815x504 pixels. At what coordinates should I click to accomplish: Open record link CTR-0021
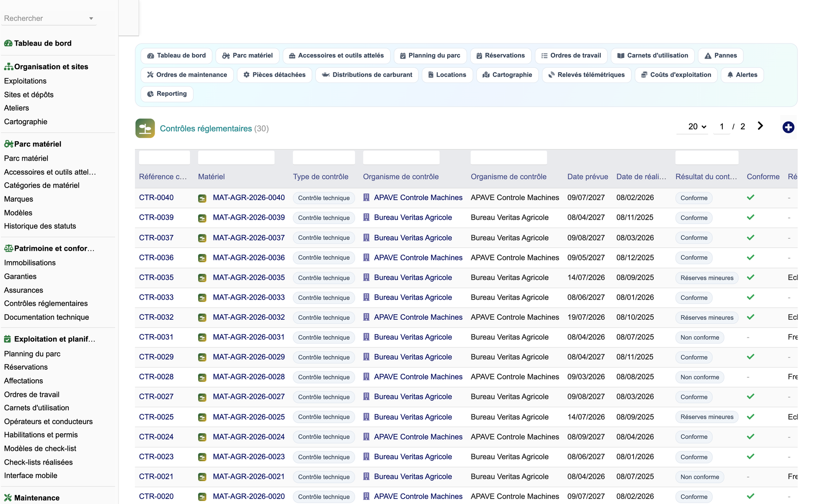(x=156, y=476)
